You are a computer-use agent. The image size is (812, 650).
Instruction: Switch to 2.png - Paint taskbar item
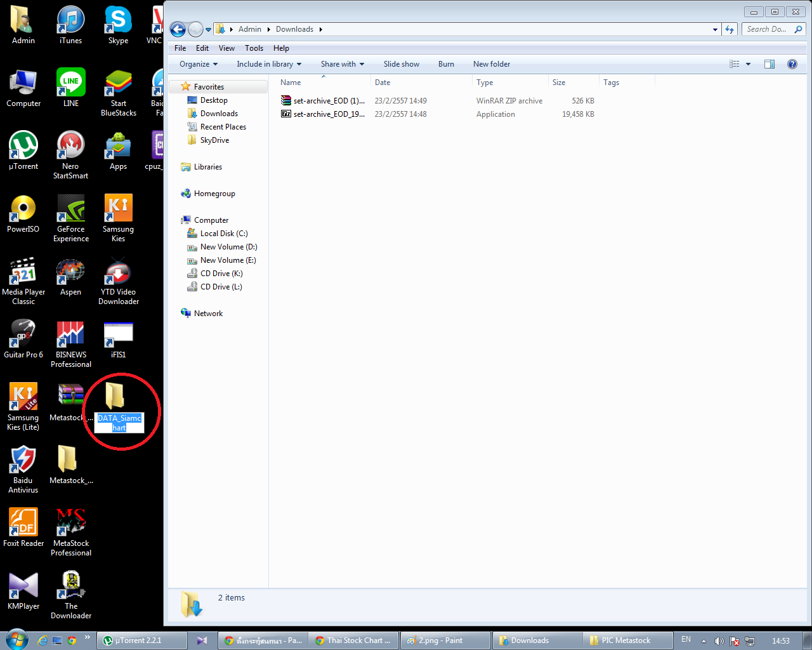[x=446, y=640]
